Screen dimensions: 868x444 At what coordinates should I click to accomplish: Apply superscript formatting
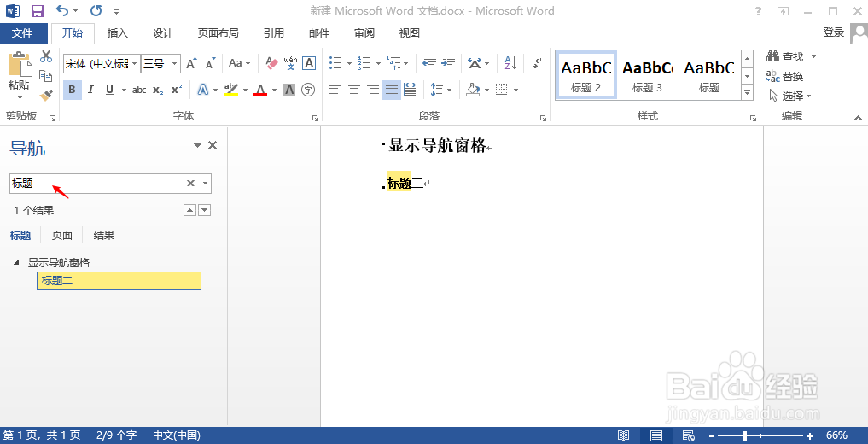pyautogui.click(x=177, y=90)
